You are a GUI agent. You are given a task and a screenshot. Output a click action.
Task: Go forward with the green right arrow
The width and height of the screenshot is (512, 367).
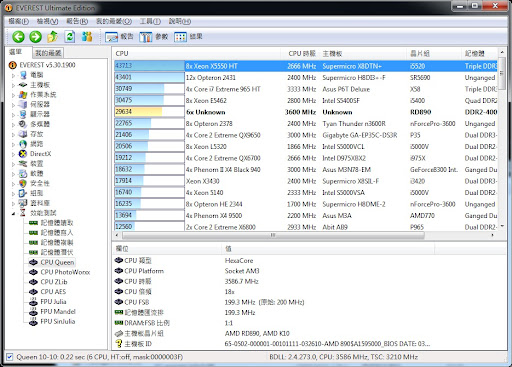pyautogui.click(x=35, y=37)
